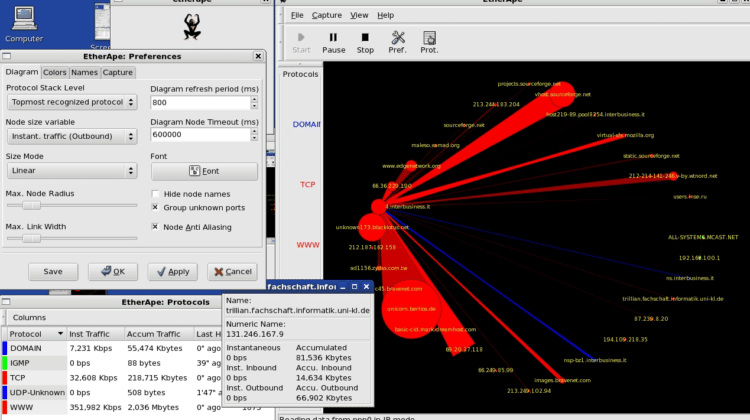Select the DOMAIN protocol row
Image resolution: width=750 pixels, height=420 pixels.
coord(112,348)
